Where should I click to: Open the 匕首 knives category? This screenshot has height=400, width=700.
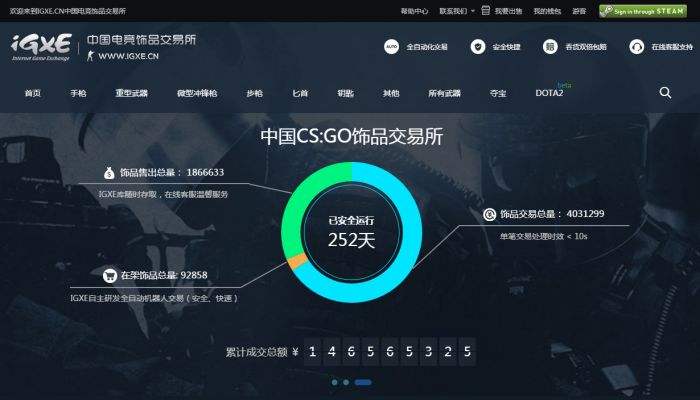click(300, 93)
